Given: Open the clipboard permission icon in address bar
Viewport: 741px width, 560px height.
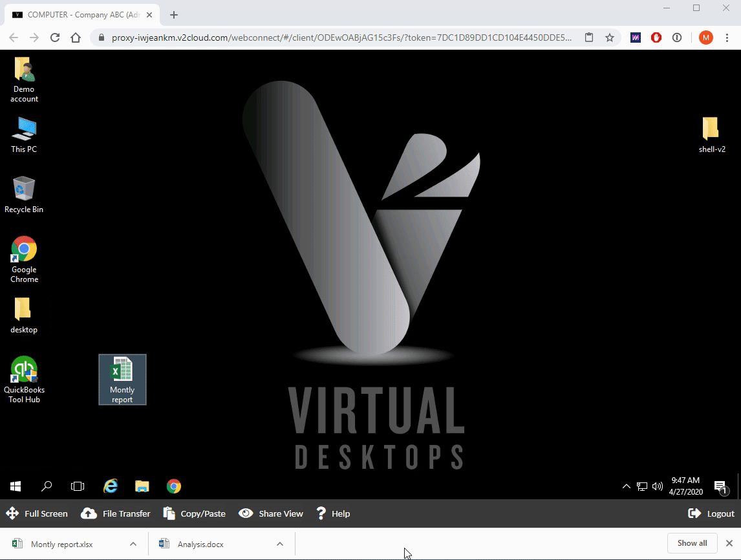Looking at the screenshot, I should coord(589,38).
